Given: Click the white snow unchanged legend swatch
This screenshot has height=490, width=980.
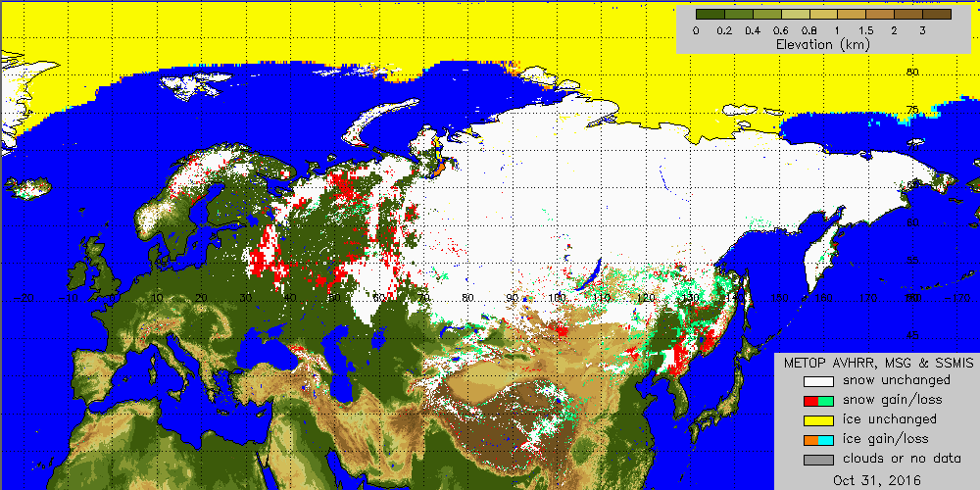Looking at the screenshot, I should coord(818,380).
